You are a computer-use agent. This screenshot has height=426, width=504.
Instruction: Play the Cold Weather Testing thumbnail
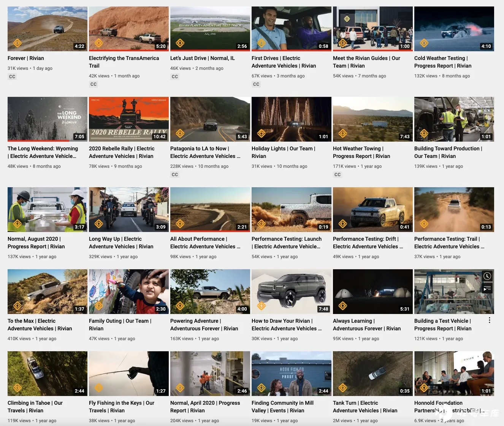tap(454, 28)
